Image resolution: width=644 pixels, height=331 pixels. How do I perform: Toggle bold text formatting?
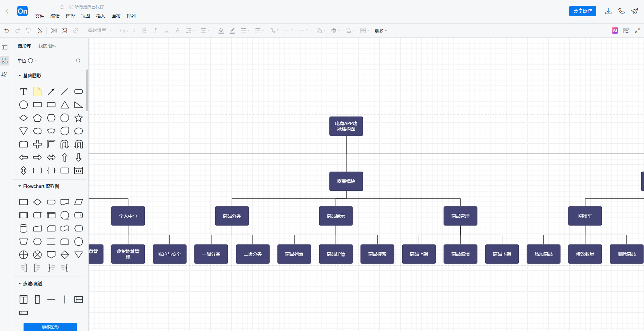click(144, 31)
